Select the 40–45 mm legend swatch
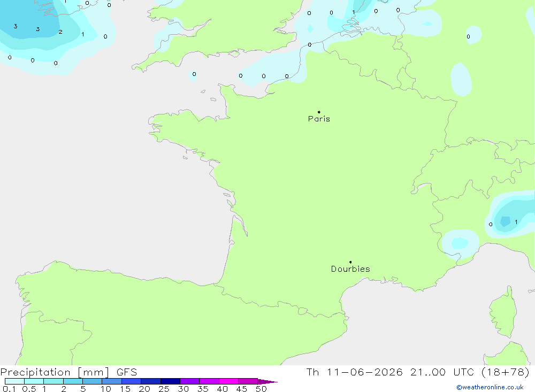The width and height of the screenshot is (535, 392). 228,381
